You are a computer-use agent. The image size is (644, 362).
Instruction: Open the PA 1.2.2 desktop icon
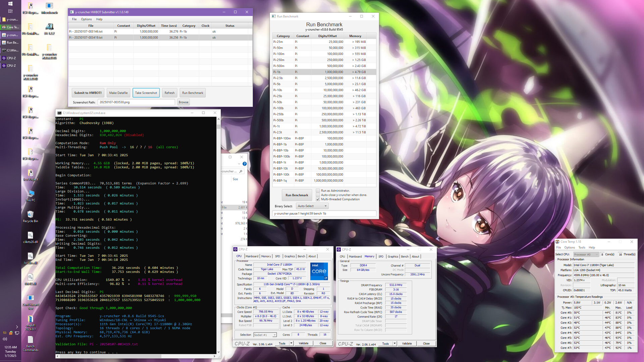click(x=49, y=29)
